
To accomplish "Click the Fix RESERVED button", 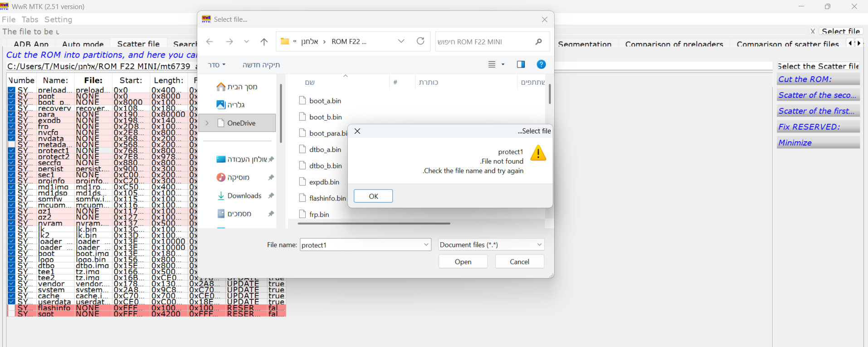I will (818, 127).
